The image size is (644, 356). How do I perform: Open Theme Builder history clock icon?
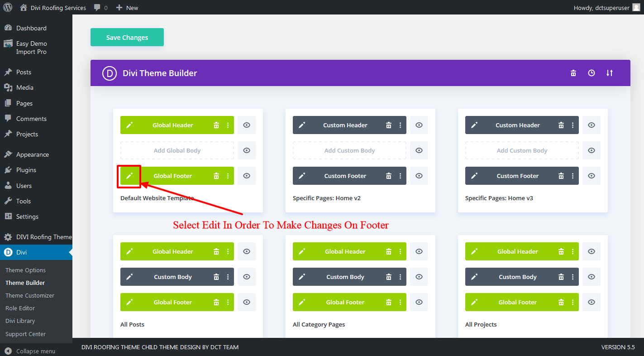(x=592, y=73)
